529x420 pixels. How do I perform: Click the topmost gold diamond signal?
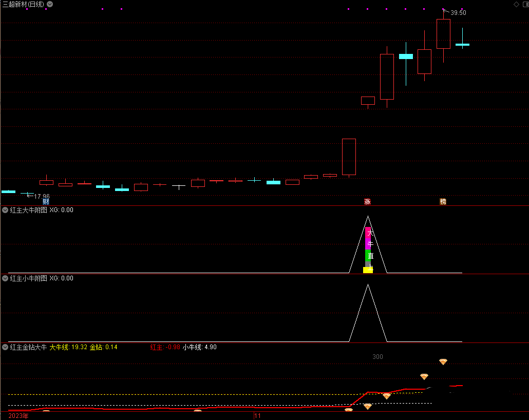[443, 362]
